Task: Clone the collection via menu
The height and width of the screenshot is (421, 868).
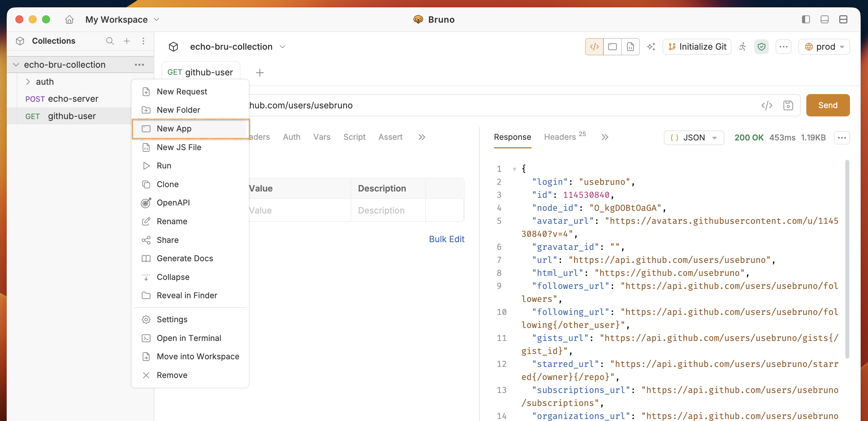Action: (190, 184)
